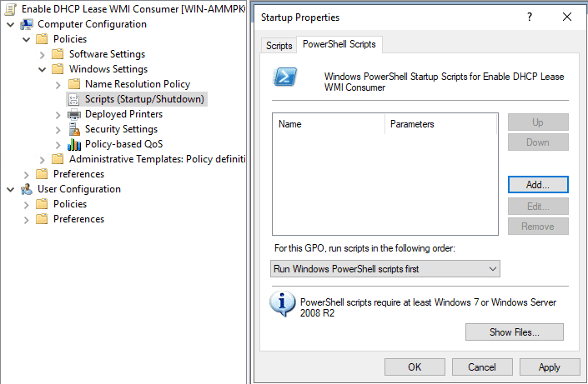Expand Preferences under Computer Configuration

26,175
